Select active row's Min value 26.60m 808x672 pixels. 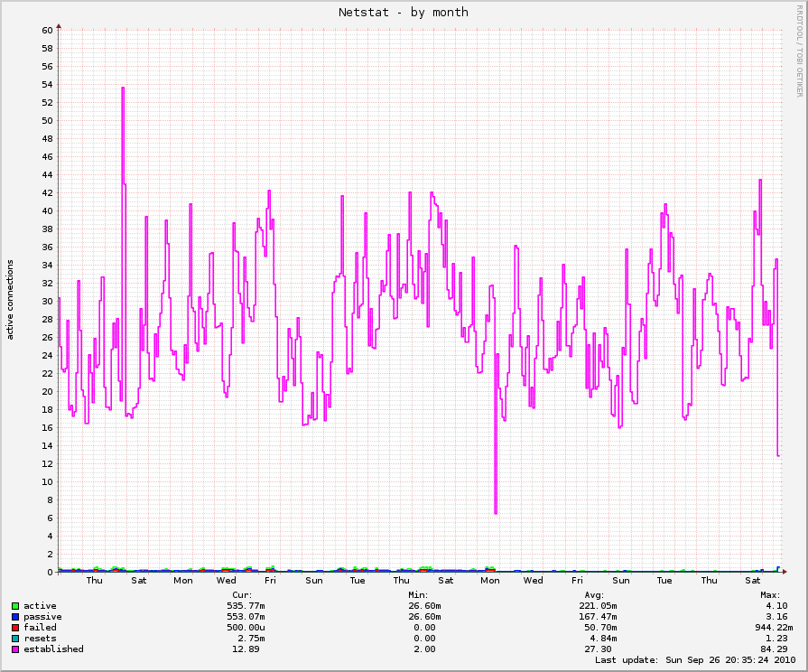(x=424, y=606)
